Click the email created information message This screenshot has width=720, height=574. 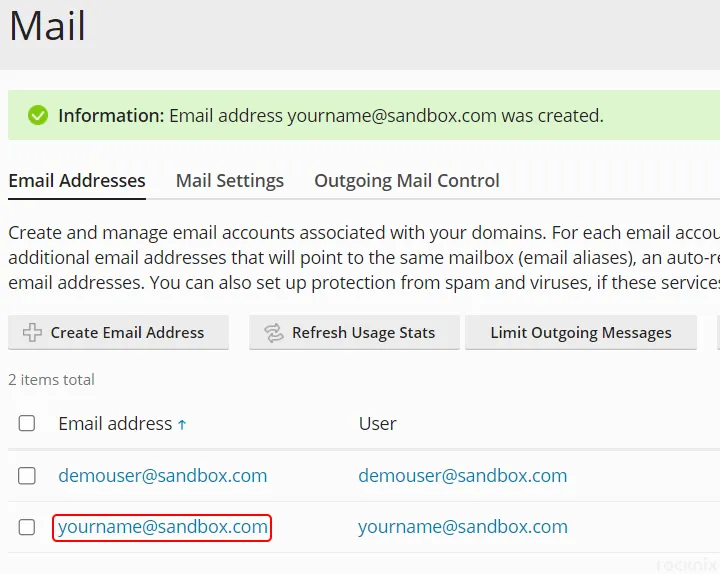(331, 116)
